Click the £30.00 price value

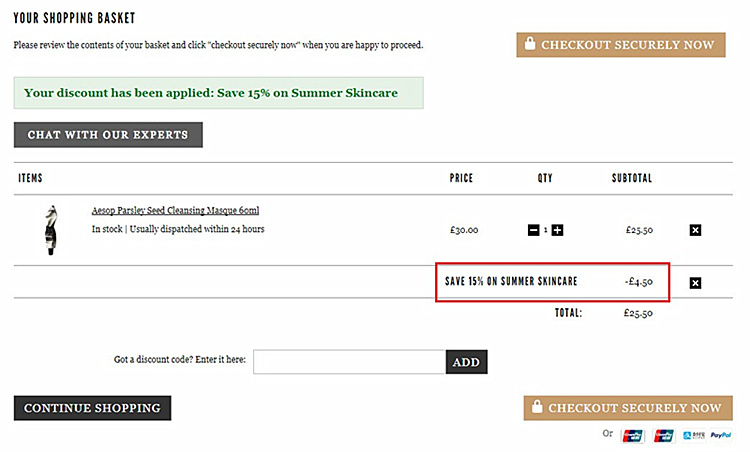pos(464,230)
